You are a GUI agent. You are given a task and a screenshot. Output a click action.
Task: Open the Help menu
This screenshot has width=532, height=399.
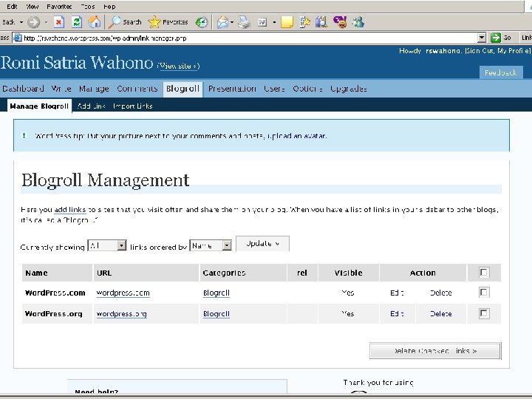[x=109, y=7]
